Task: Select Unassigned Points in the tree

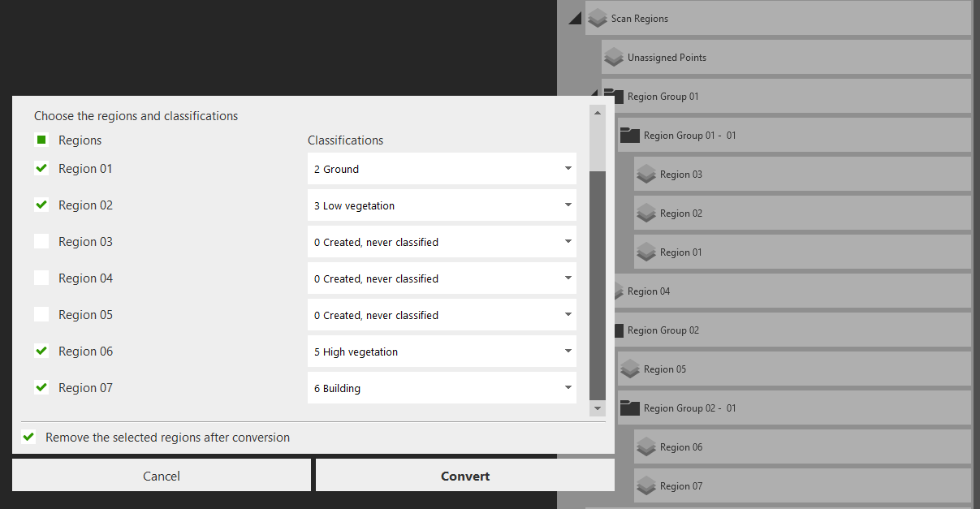Action: tap(786, 57)
